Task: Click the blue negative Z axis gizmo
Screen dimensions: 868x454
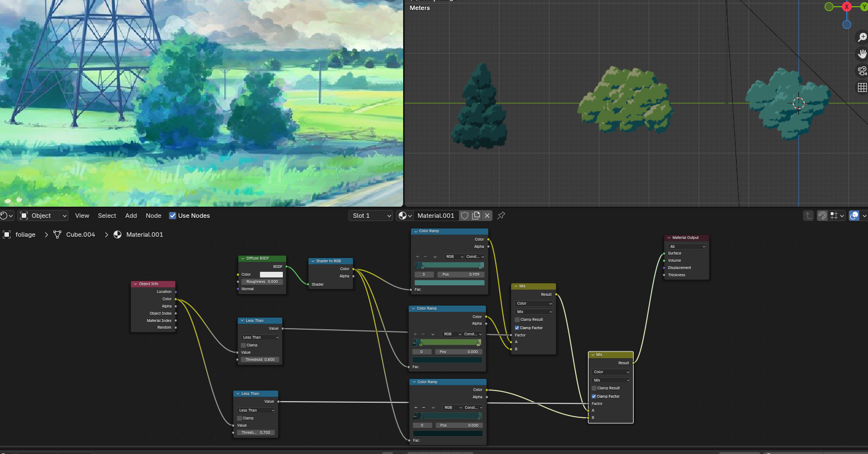Action: click(x=847, y=25)
